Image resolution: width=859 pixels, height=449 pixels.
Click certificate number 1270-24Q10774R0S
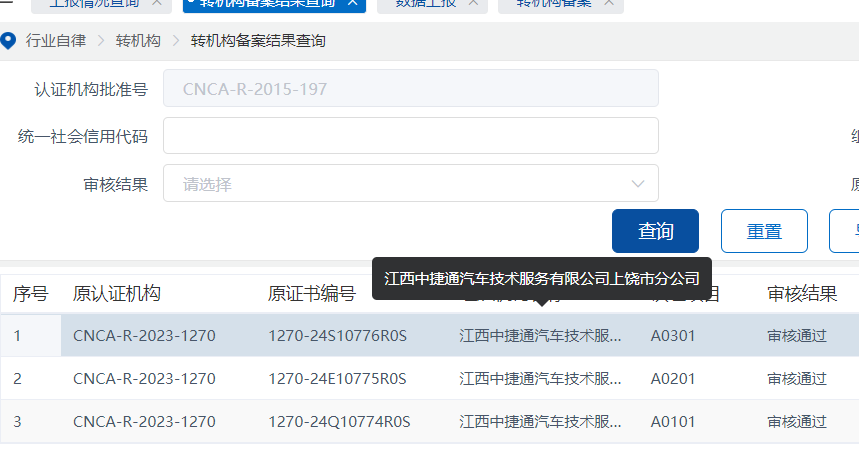(x=339, y=422)
